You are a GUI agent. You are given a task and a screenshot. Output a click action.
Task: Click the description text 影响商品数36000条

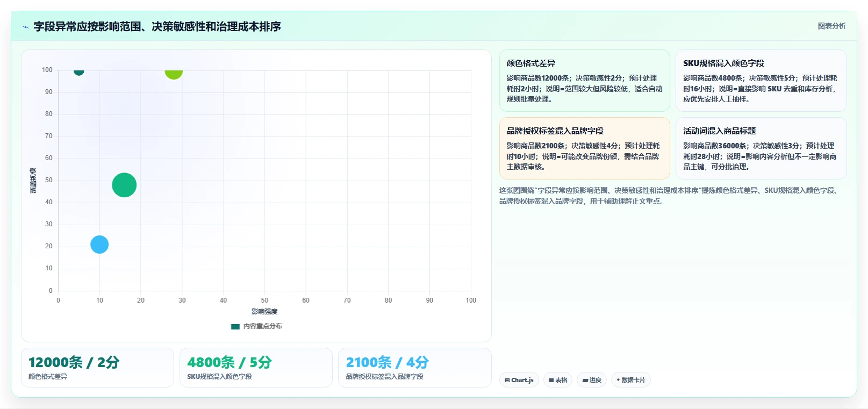[x=760, y=156]
